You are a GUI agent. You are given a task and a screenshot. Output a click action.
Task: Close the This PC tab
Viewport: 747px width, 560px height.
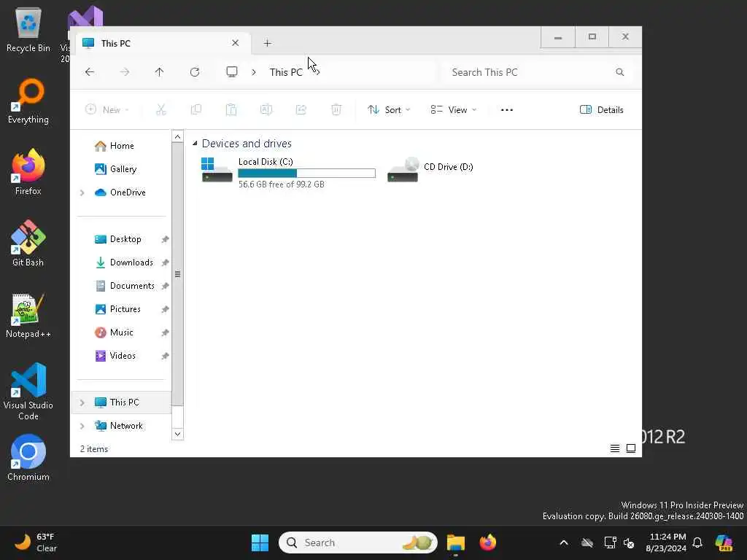[236, 43]
